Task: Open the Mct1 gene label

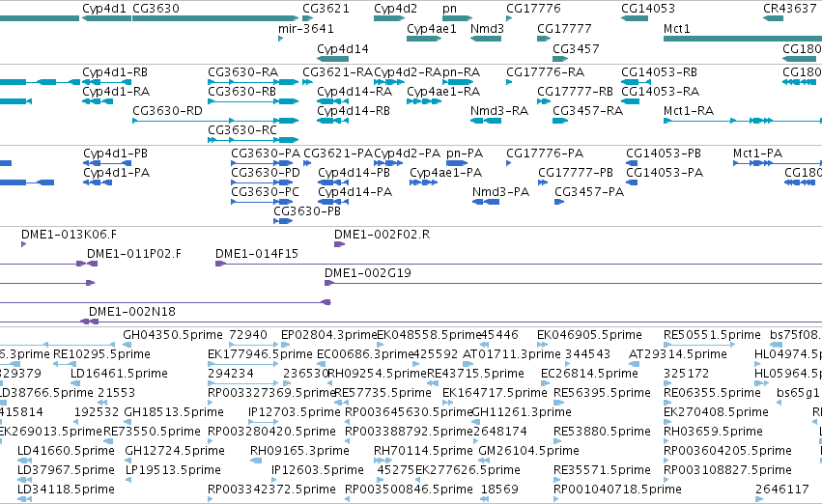Action: point(677,28)
